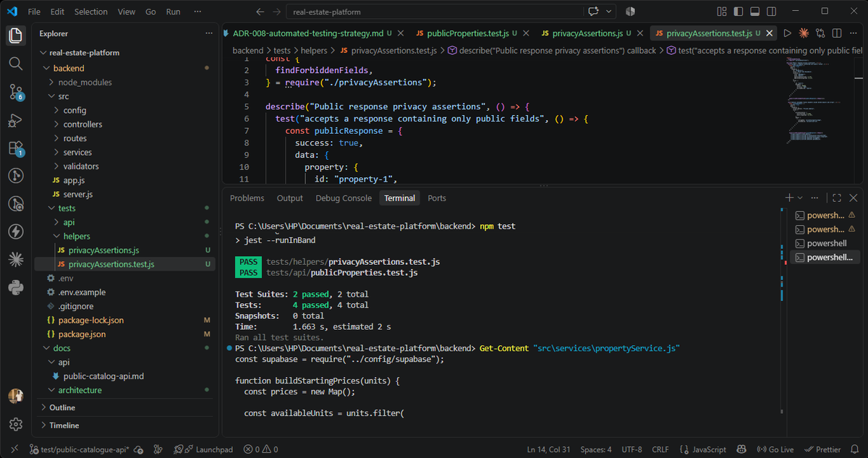Open the Accounts avatar in the activity bar
The image size is (868, 458).
[x=16, y=396]
